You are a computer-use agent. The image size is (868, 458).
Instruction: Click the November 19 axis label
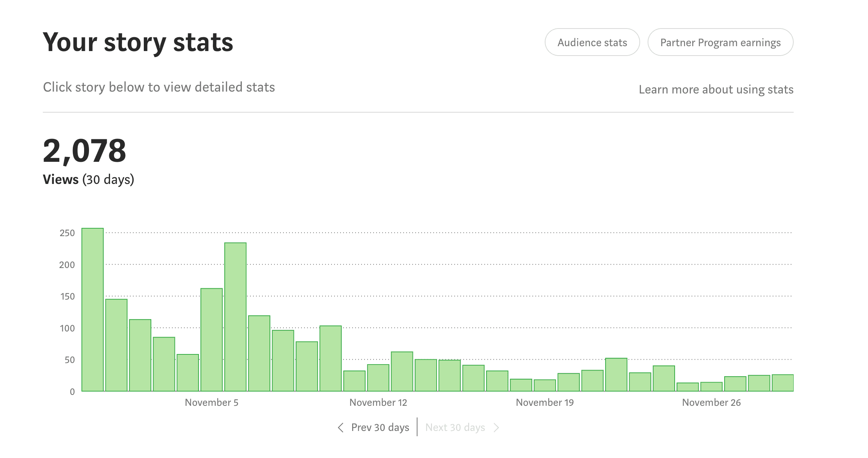(545, 402)
